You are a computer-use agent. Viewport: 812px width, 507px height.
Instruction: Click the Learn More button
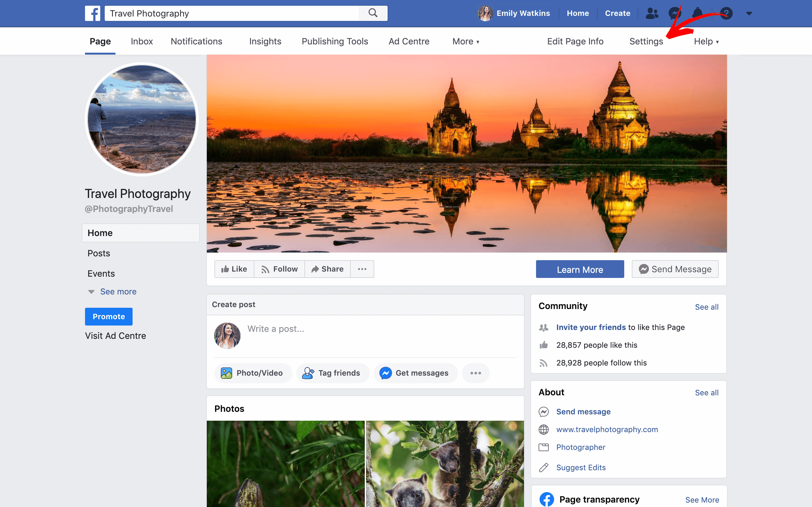(x=580, y=269)
